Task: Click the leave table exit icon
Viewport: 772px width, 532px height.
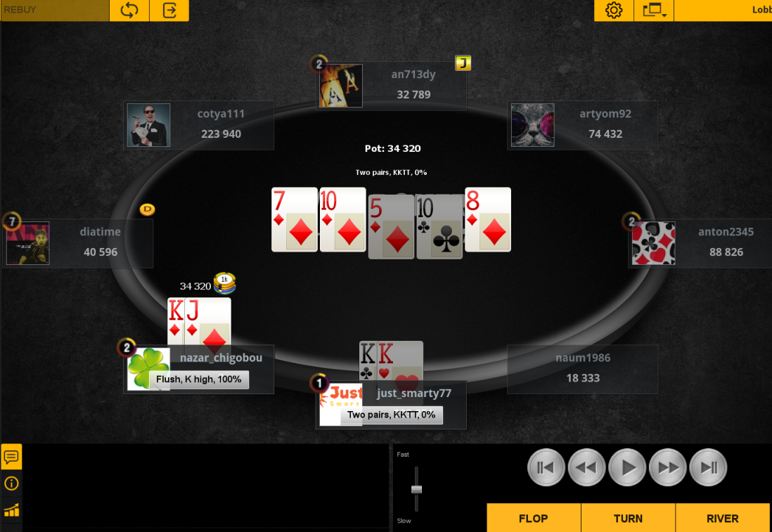Action: [x=169, y=11]
